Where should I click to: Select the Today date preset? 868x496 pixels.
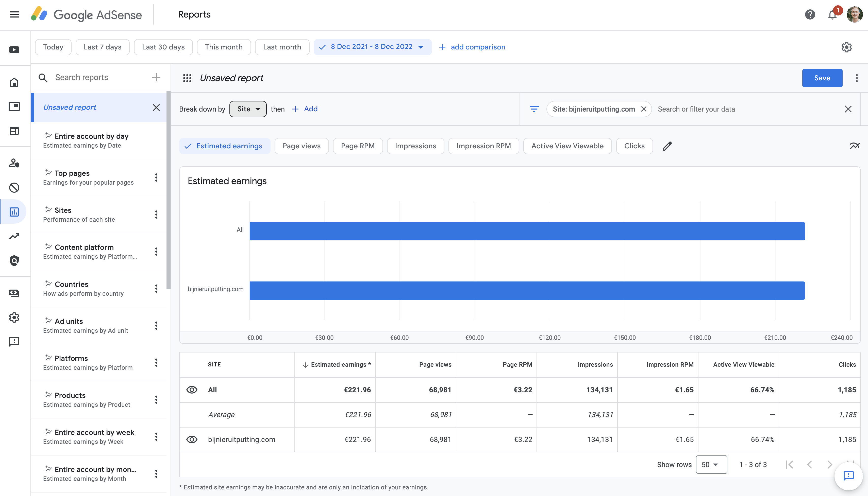(x=53, y=47)
